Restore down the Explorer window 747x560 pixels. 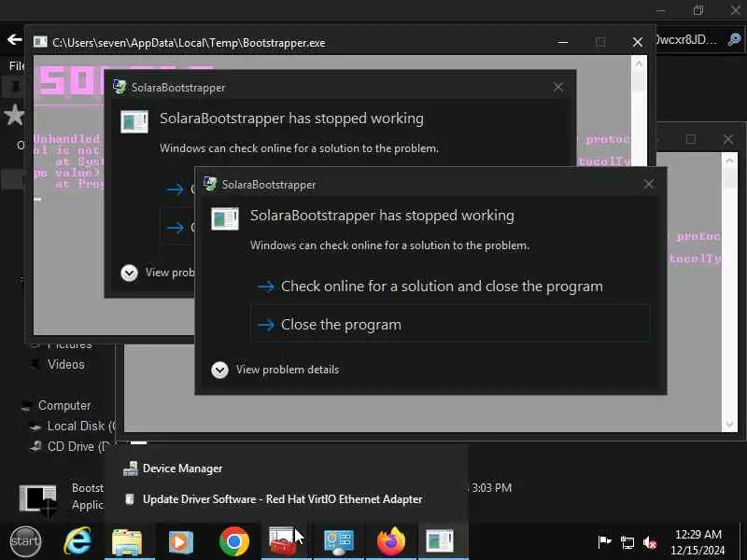coord(698,10)
